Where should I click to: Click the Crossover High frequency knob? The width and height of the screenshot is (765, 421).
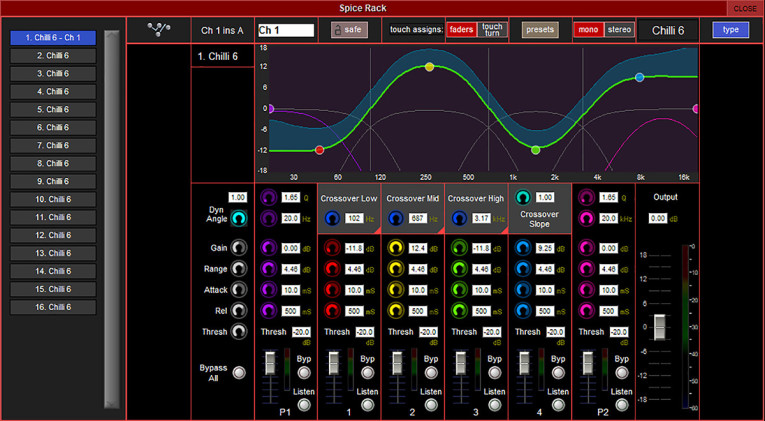pyautogui.click(x=459, y=219)
